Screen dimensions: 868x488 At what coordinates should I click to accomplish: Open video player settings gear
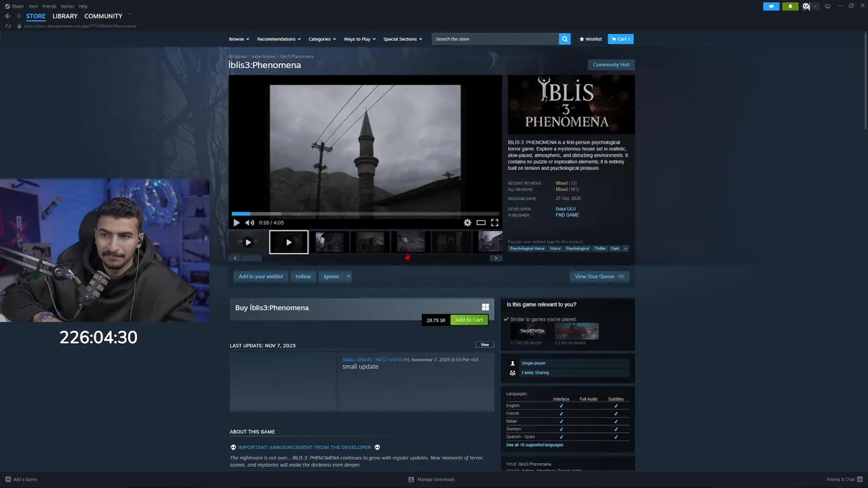tap(467, 222)
